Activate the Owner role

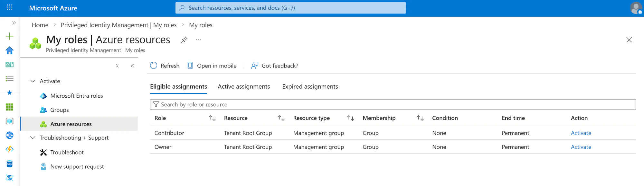581,147
